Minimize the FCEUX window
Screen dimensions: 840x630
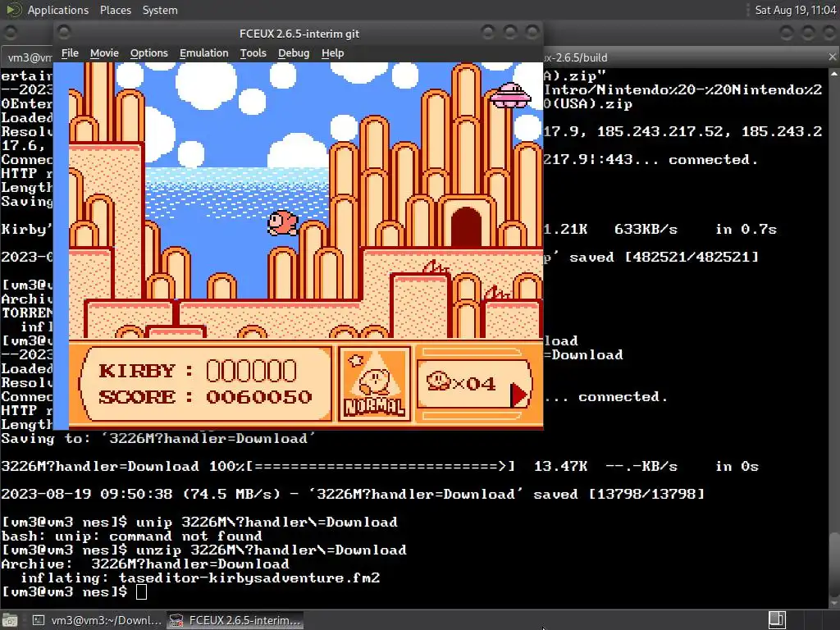click(487, 33)
